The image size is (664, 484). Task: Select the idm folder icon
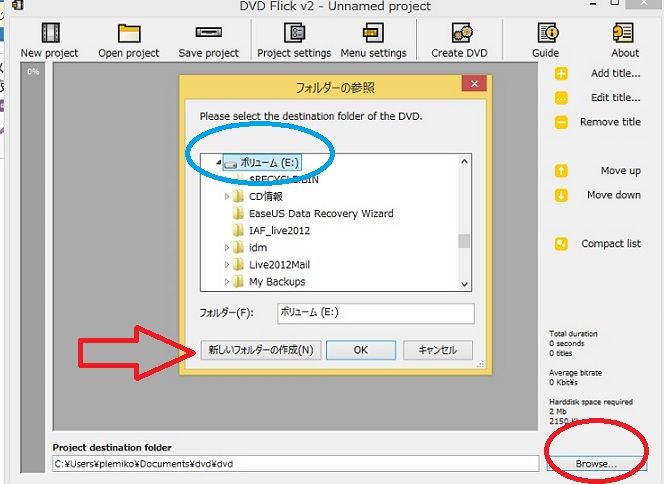point(238,247)
